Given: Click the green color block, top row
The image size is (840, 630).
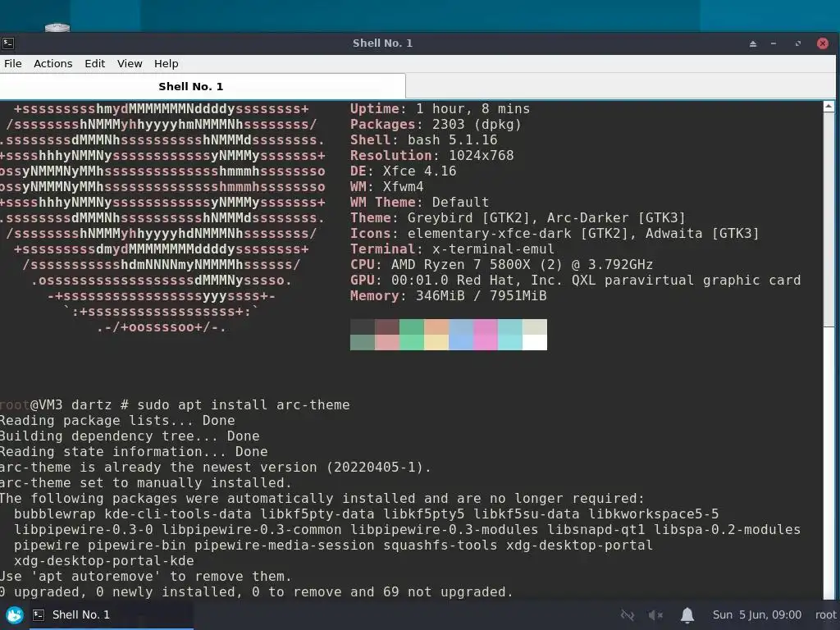Looking at the screenshot, I should click(412, 326).
